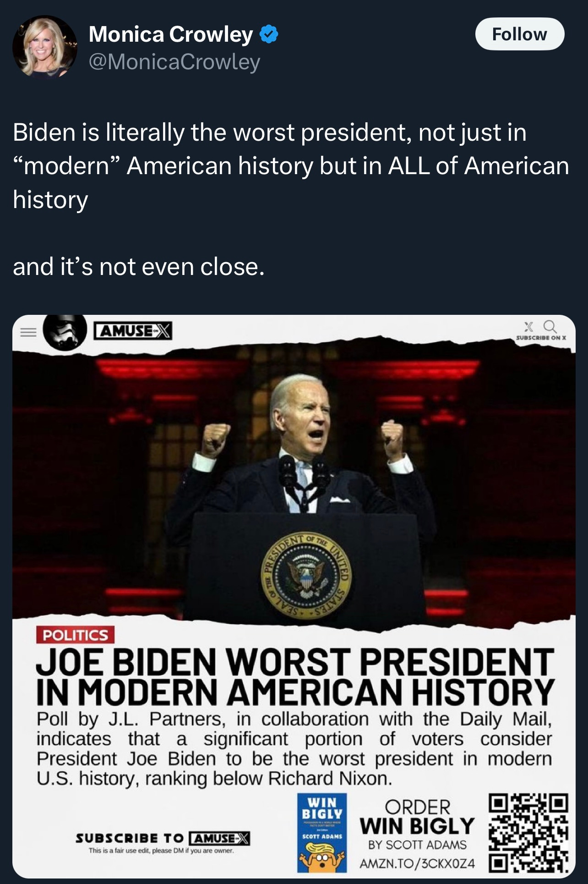Open the hamburger menu icon in the image
The image size is (588, 884).
pyautogui.click(x=28, y=333)
